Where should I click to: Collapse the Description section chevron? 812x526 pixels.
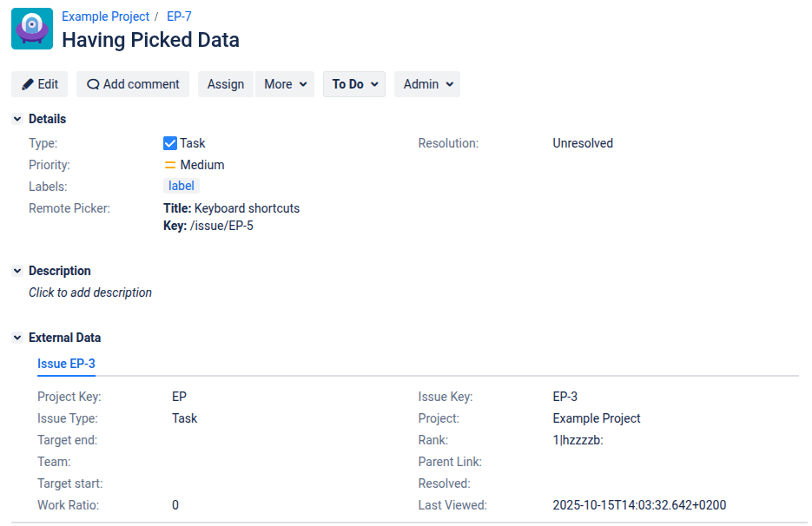point(17,271)
